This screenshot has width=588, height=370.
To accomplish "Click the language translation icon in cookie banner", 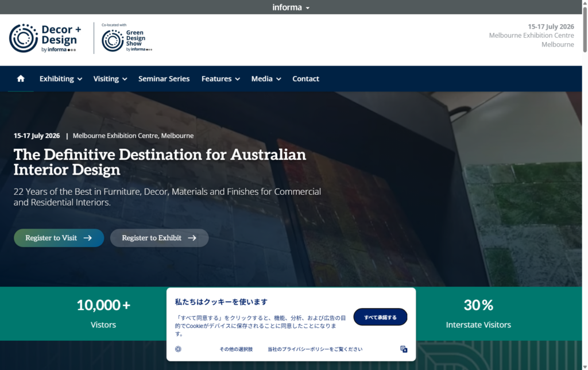I will coord(404,349).
